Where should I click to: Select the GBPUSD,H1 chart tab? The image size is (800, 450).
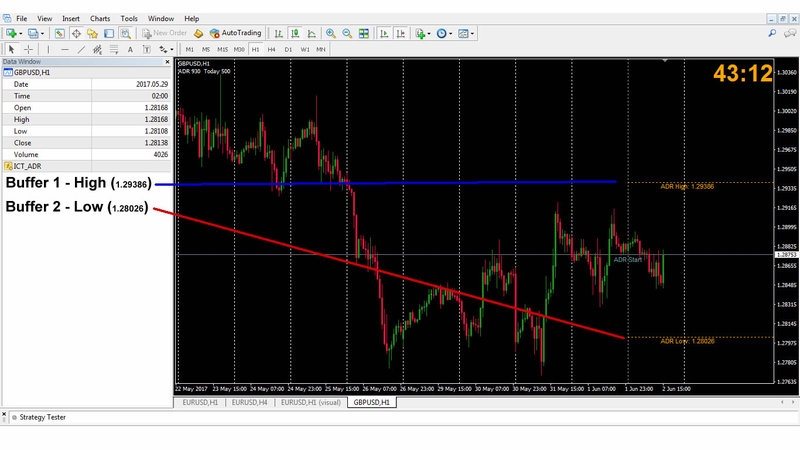tap(372, 403)
